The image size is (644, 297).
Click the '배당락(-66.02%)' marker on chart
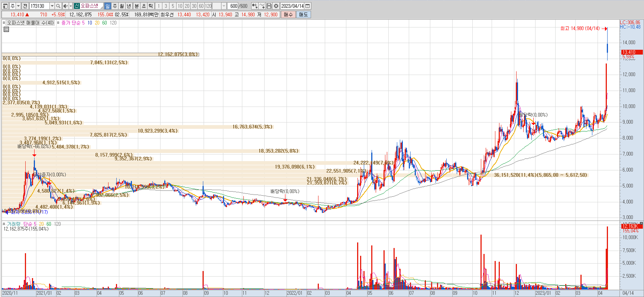tap(34, 147)
